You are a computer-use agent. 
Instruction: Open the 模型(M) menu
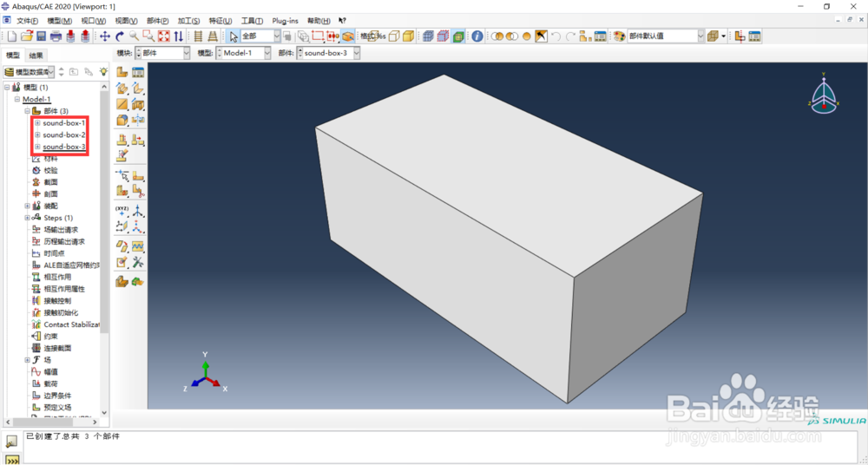pyautogui.click(x=59, y=21)
